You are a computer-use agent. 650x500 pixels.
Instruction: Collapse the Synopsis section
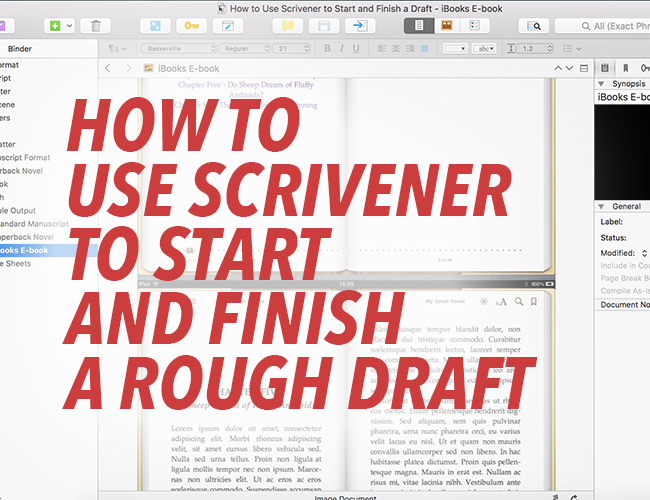point(601,84)
